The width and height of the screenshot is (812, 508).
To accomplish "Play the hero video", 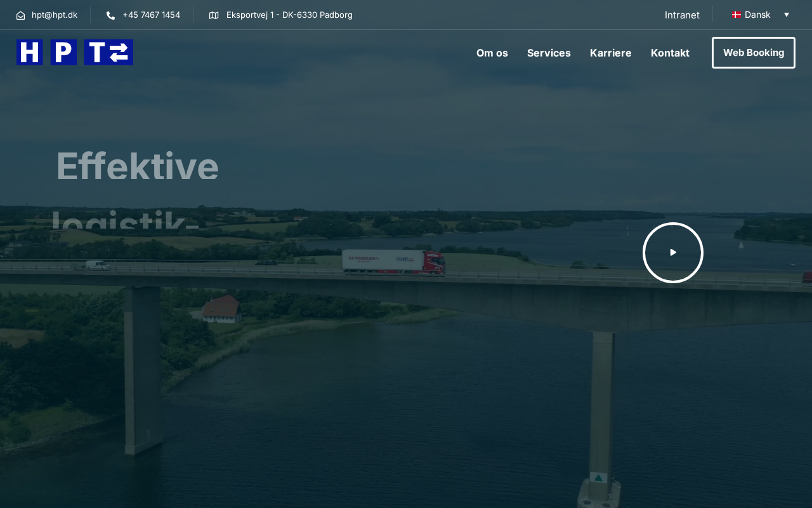I will [x=673, y=253].
